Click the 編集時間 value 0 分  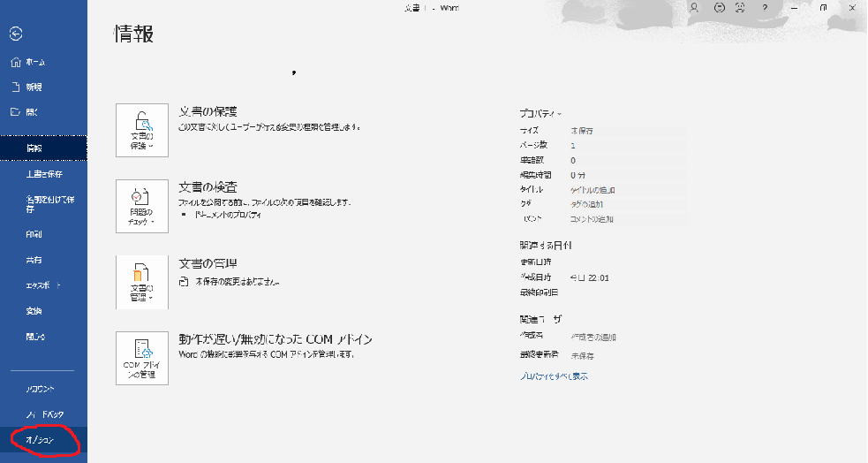[577, 175]
